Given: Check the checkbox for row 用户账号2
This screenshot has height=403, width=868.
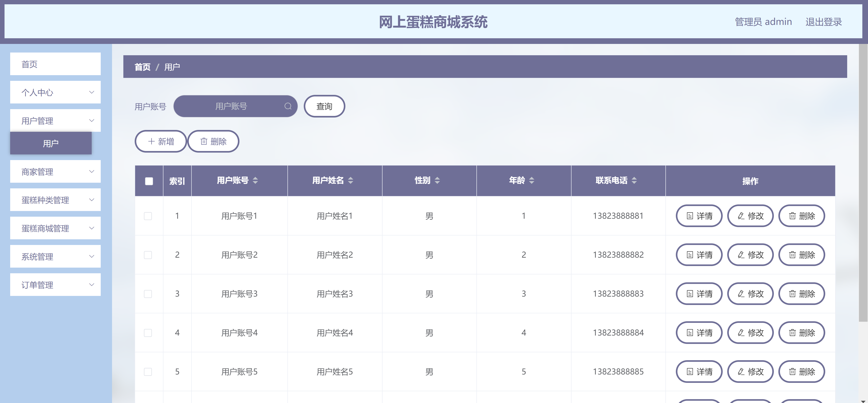Looking at the screenshot, I should click(x=148, y=255).
